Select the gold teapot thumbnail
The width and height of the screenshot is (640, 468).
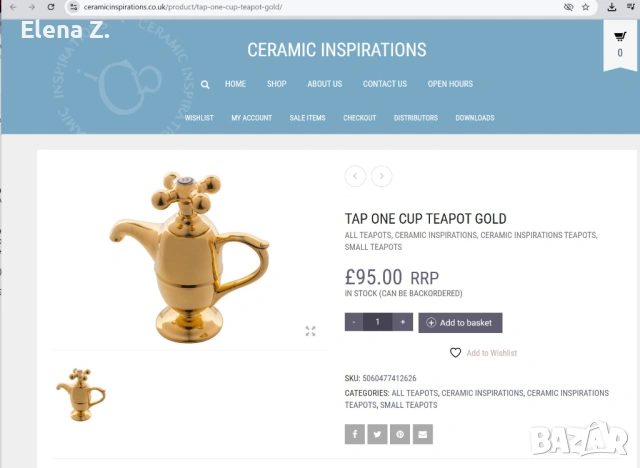coord(81,395)
